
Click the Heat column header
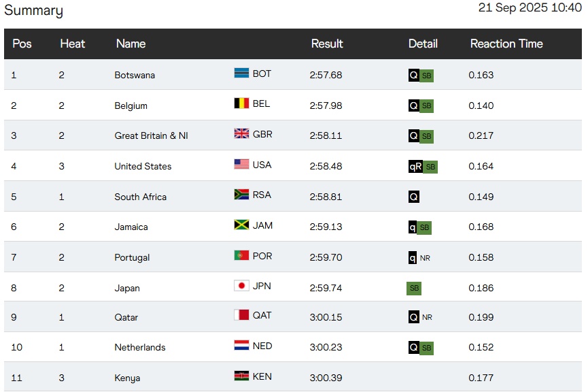73,44
